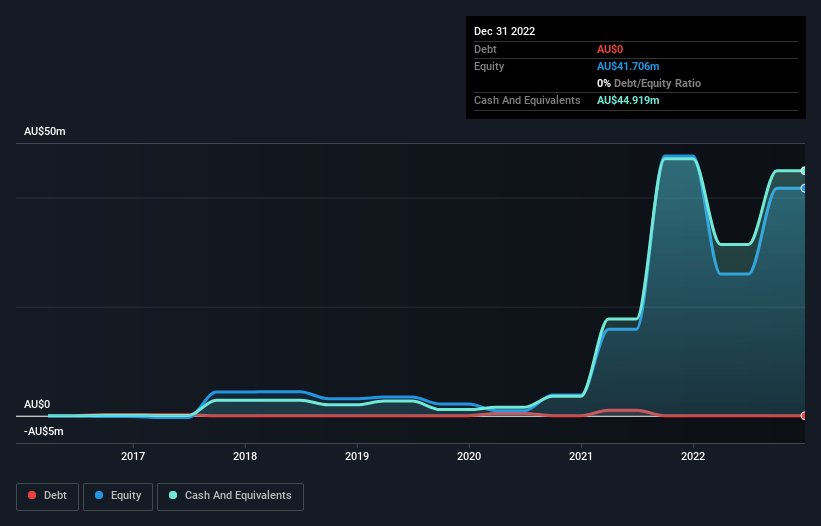821x526 pixels.
Task: Click the Cash And Equivalents tooltip label
Action: pyautogui.click(x=527, y=100)
